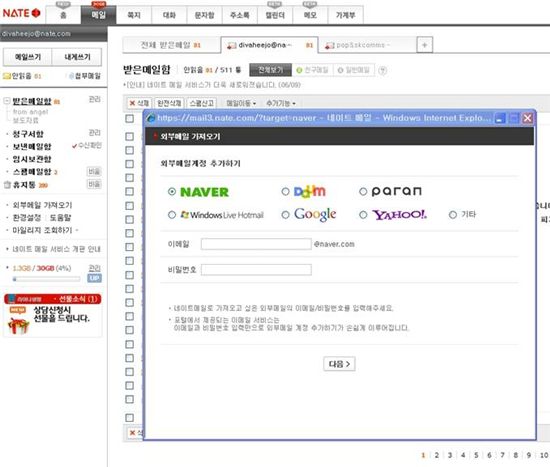Click the 삭제 delete toolbar button
This screenshot has width=550, height=467.
point(139,103)
